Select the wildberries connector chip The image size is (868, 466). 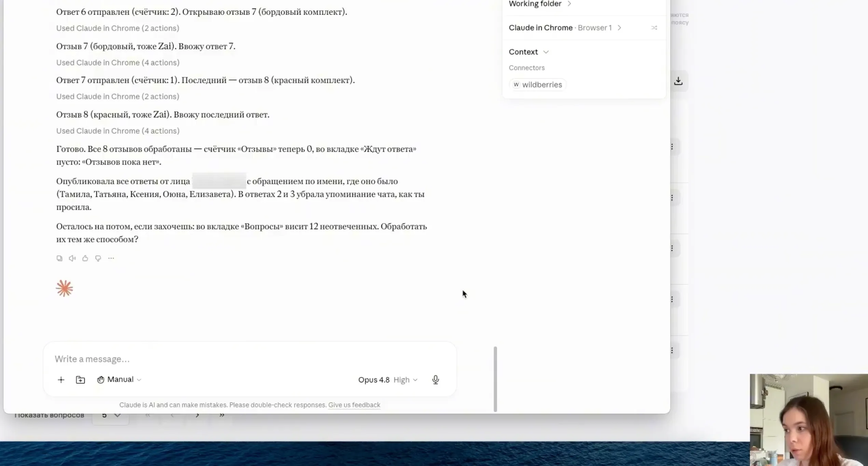[537, 85]
